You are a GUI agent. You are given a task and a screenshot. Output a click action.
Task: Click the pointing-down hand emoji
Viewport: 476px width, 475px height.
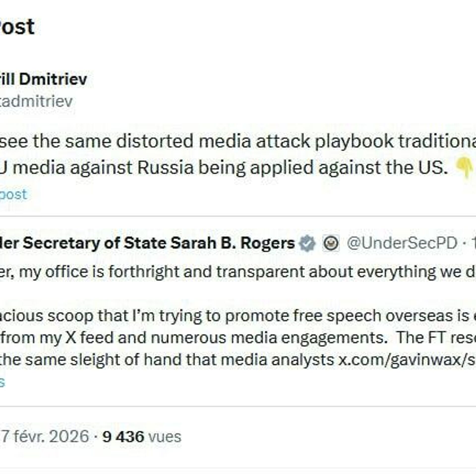click(465, 168)
